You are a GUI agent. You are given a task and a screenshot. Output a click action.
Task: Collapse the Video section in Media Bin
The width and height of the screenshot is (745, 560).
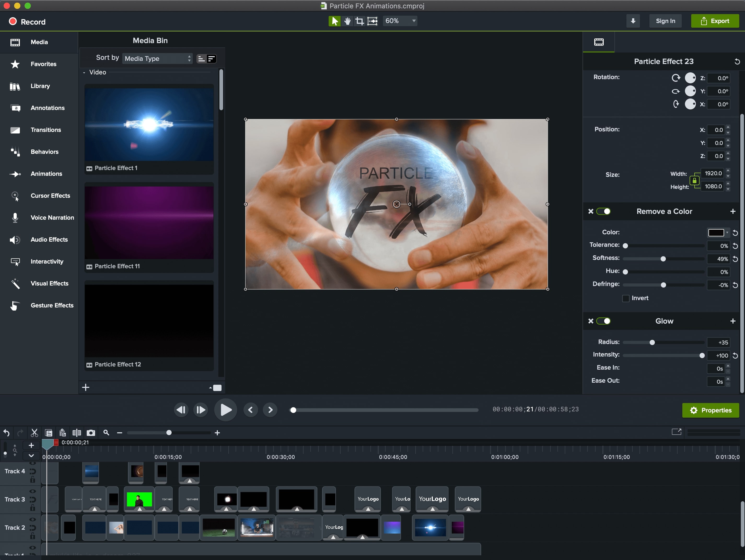(84, 72)
